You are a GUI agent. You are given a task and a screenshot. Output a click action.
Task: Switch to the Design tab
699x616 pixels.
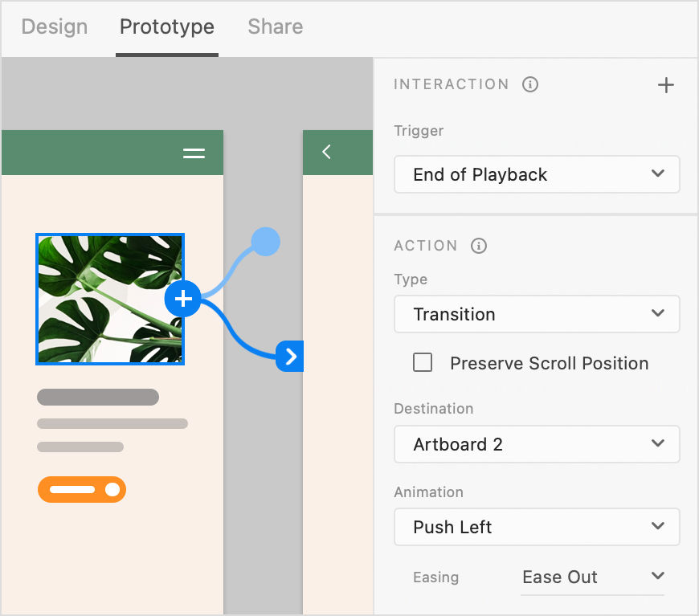[x=54, y=27]
